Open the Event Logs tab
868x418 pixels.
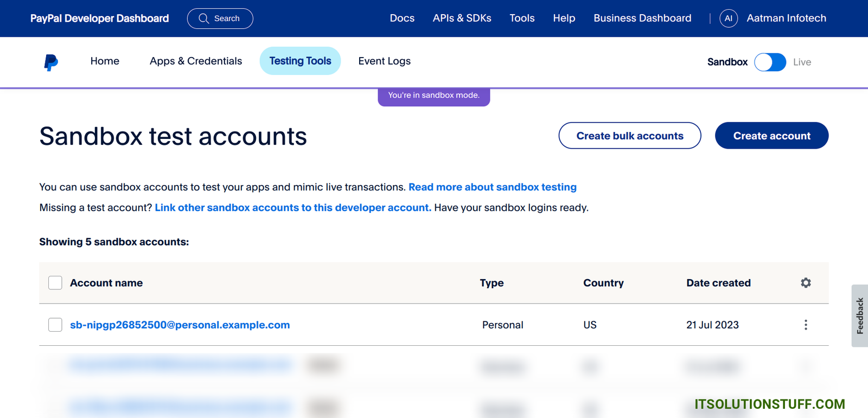[384, 61]
